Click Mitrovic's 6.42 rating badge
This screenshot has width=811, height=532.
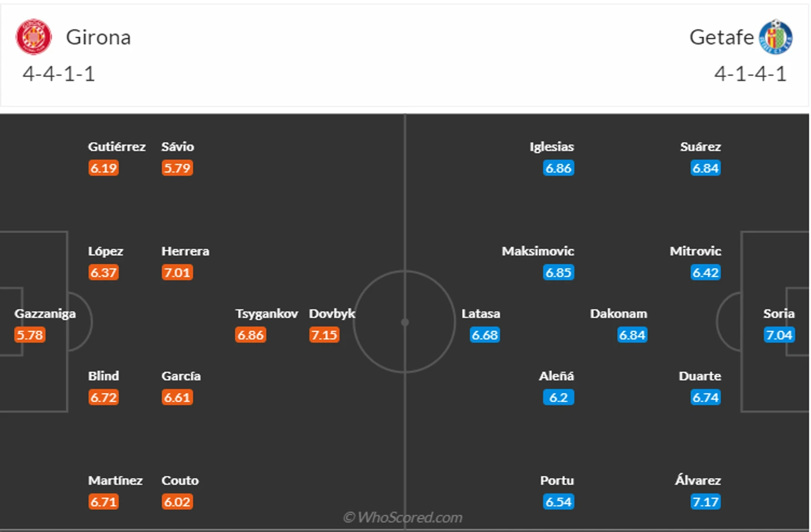[x=705, y=273]
